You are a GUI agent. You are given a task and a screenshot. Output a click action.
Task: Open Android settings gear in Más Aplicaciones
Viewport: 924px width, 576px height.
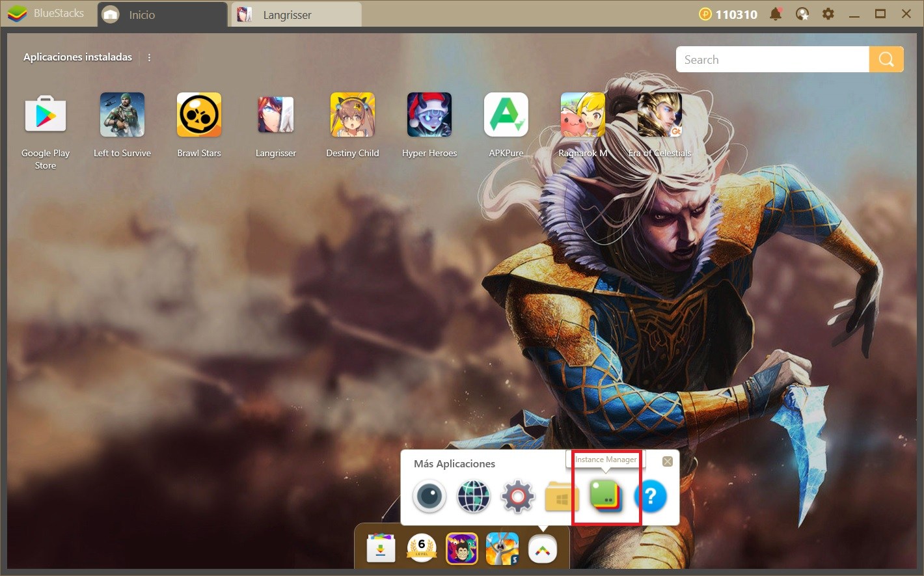[x=518, y=497]
